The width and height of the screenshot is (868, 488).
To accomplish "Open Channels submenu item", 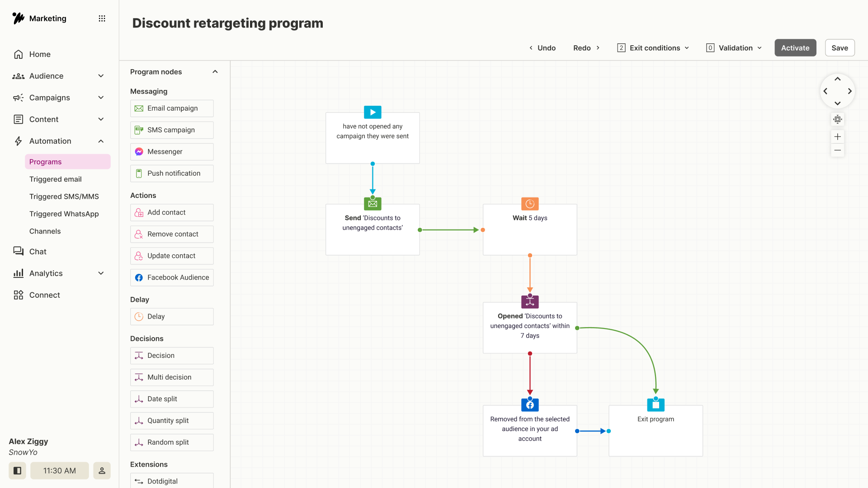I will [x=45, y=231].
